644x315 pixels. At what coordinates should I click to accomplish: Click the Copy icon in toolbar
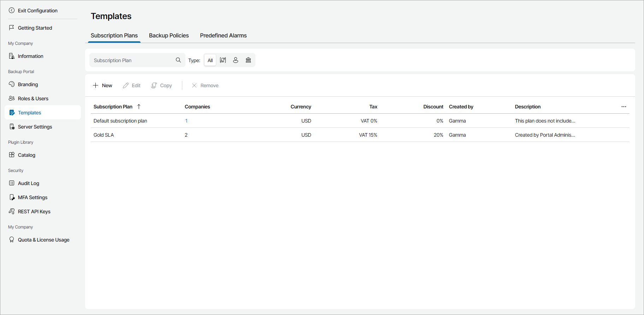(x=154, y=85)
